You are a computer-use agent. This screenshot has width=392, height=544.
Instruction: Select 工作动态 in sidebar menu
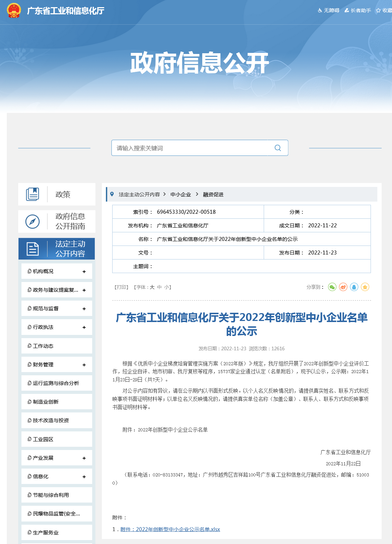coord(43,346)
